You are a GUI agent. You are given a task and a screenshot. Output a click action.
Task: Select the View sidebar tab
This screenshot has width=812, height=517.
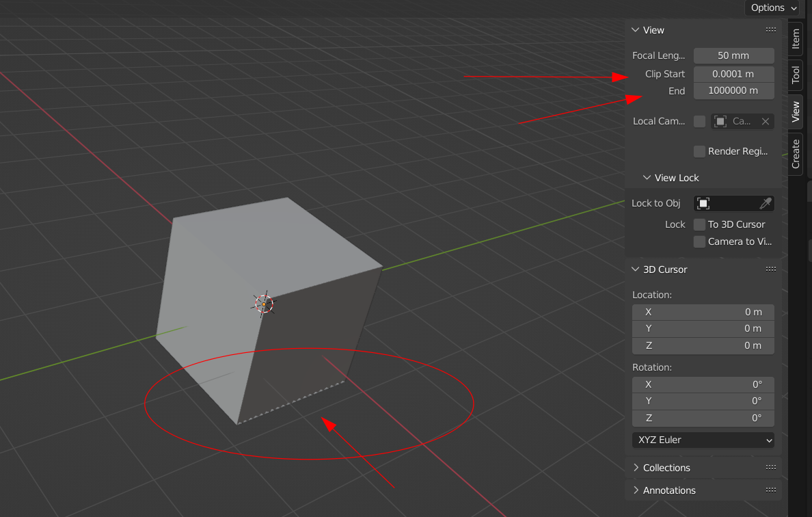(x=796, y=112)
